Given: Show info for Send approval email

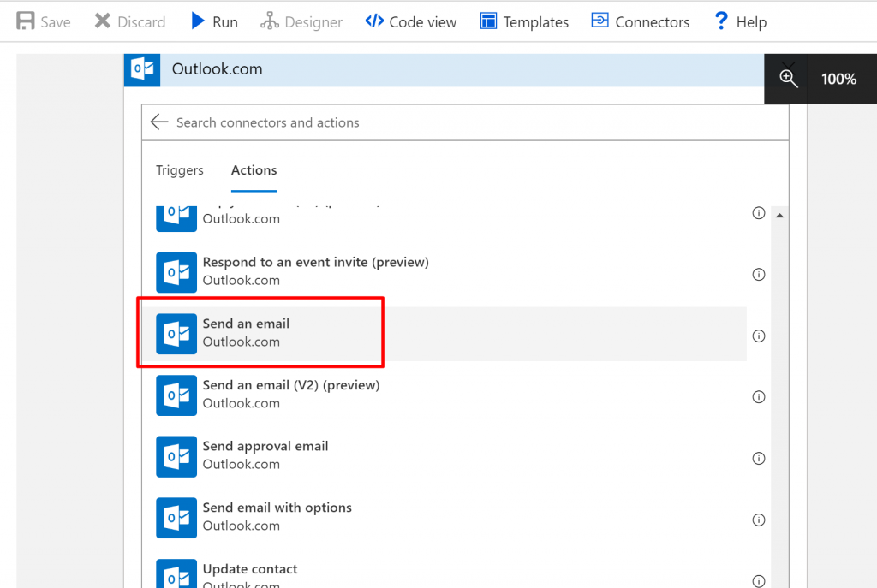Looking at the screenshot, I should [x=759, y=458].
